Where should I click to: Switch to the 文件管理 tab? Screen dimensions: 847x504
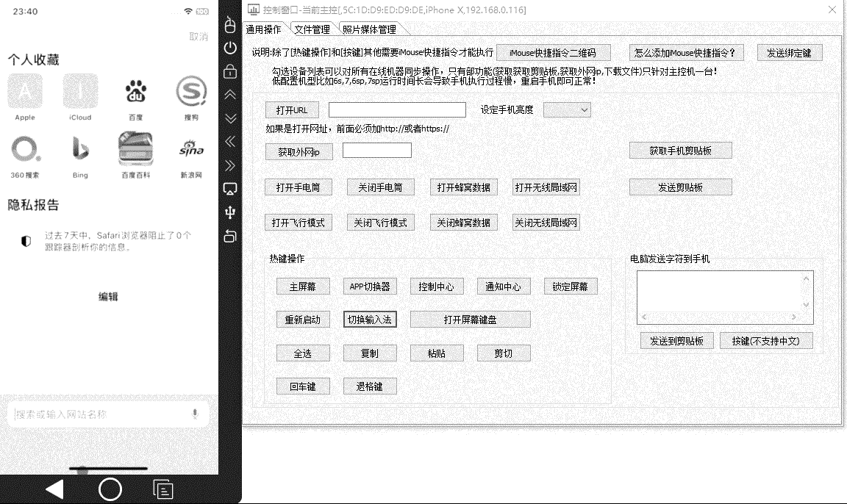(x=312, y=29)
